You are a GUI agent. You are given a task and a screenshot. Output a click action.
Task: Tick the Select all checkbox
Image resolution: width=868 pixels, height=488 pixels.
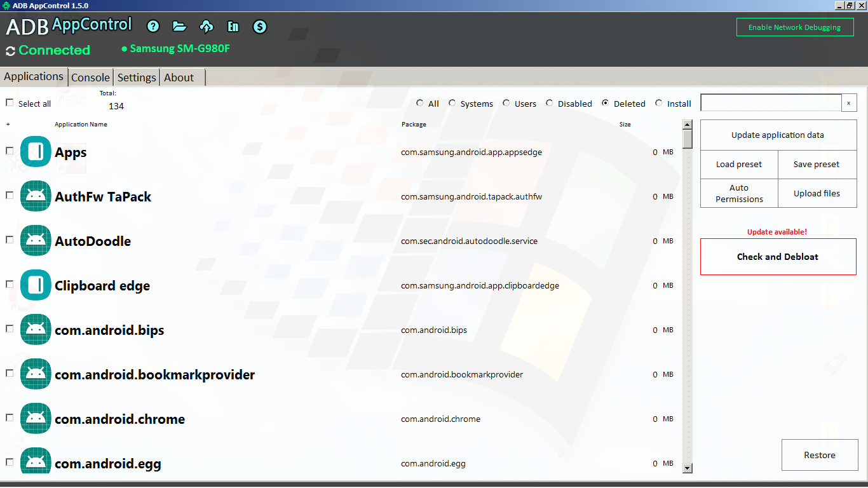coord(10,102)
